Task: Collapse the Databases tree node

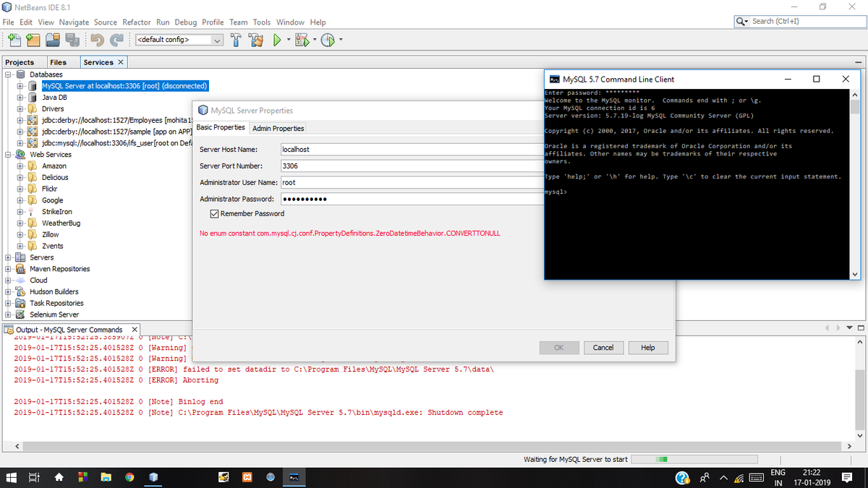Action: pos(8,74)
